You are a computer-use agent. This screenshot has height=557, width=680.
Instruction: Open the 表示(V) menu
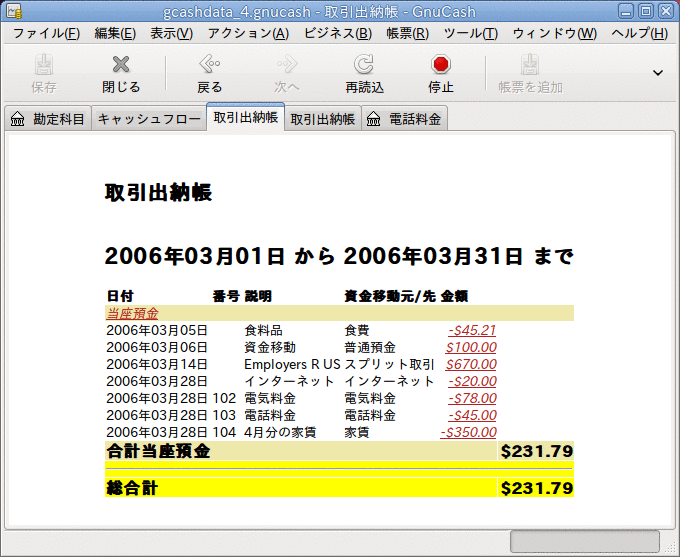pos(171,33)
